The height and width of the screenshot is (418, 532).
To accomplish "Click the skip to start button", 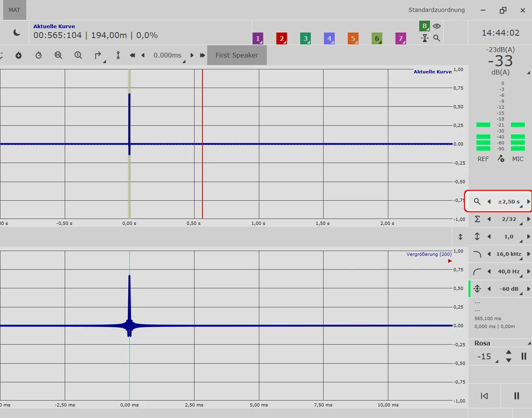I will pos(484,396).
